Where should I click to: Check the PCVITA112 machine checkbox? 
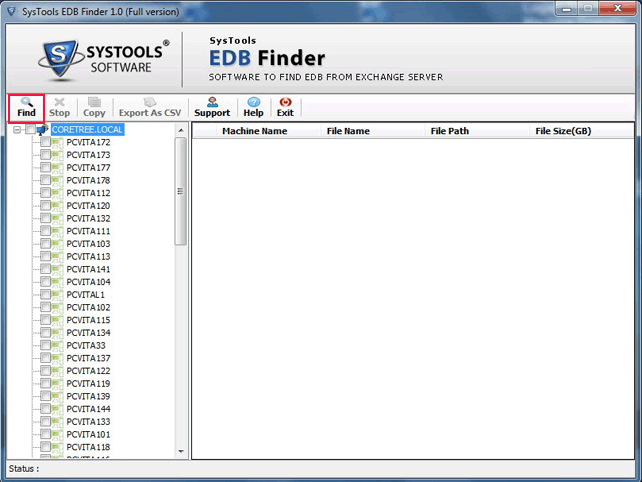pyautogui.click(x=45, y=193)
